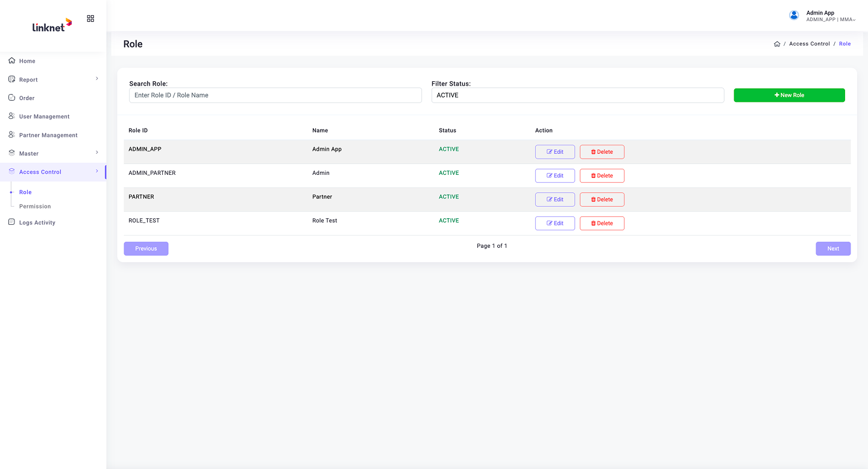Click the Linknet logo
868x469 pixels.
pos(52,25)
